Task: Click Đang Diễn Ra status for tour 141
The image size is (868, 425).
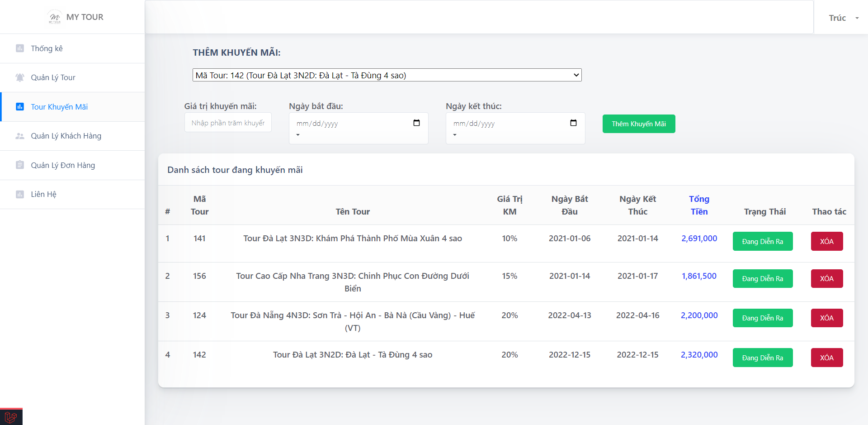Action: [x=763, y=241]
